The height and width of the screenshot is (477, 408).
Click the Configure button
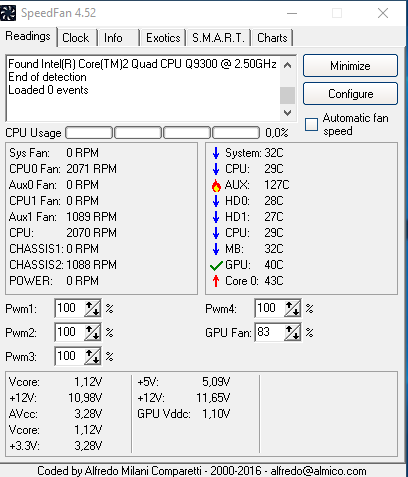[x=350, y=94]
